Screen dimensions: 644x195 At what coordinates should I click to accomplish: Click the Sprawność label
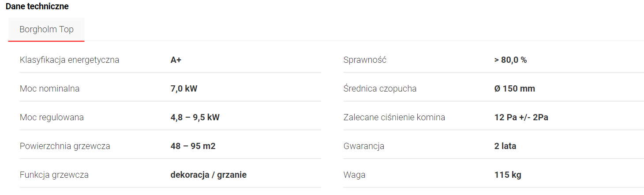pos(365,60)
